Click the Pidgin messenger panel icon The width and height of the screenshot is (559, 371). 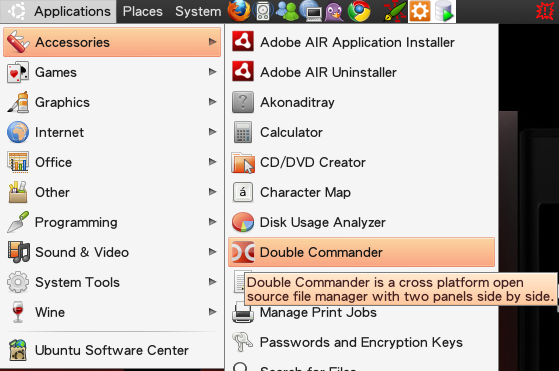(335, 11)
